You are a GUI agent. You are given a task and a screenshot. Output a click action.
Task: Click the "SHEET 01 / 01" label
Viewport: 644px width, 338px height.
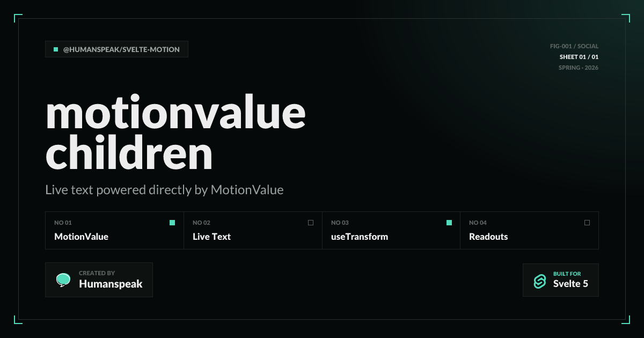pos(579,57)
